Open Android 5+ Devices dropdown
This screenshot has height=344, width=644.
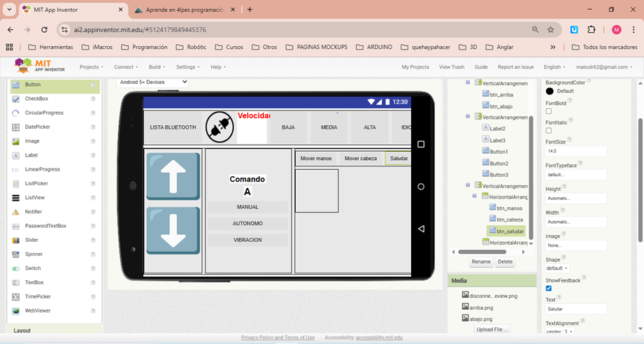(152, 82)
